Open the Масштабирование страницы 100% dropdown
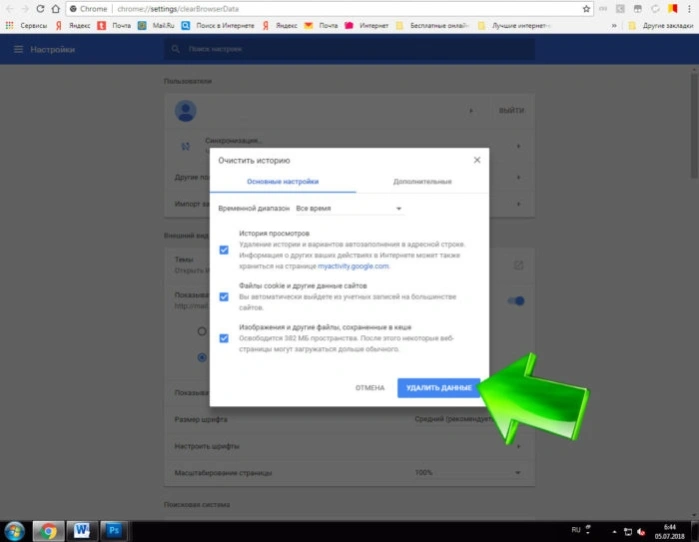 coord(468,472)
